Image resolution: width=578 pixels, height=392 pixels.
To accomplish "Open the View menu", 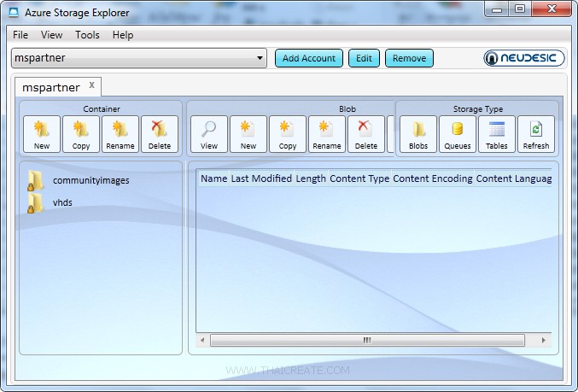I will 51,35.
